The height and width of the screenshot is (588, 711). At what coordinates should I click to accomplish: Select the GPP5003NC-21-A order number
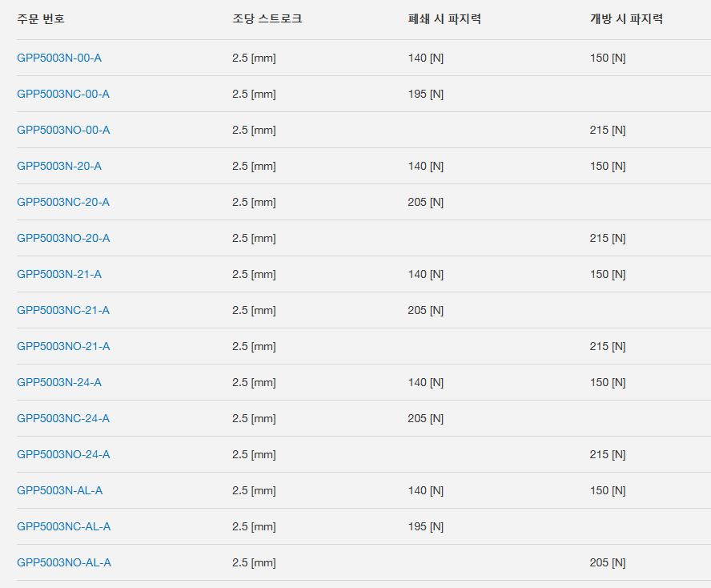tap(63, 310)
